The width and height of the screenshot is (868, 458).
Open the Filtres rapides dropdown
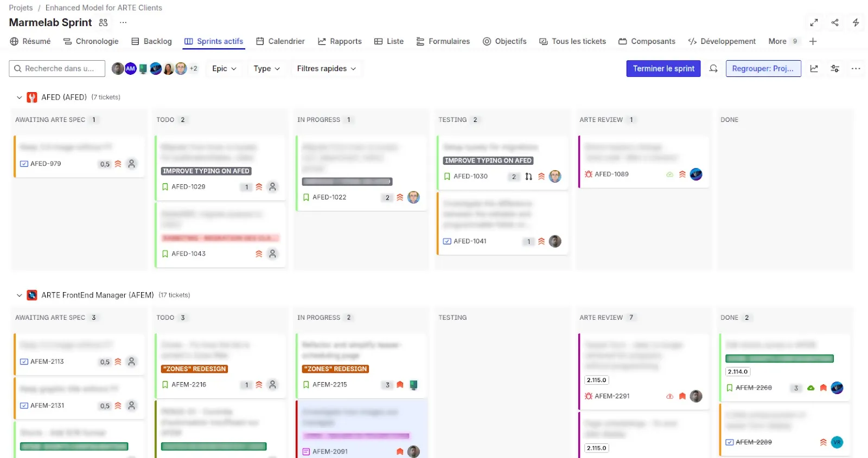click(x=326, y=68)
